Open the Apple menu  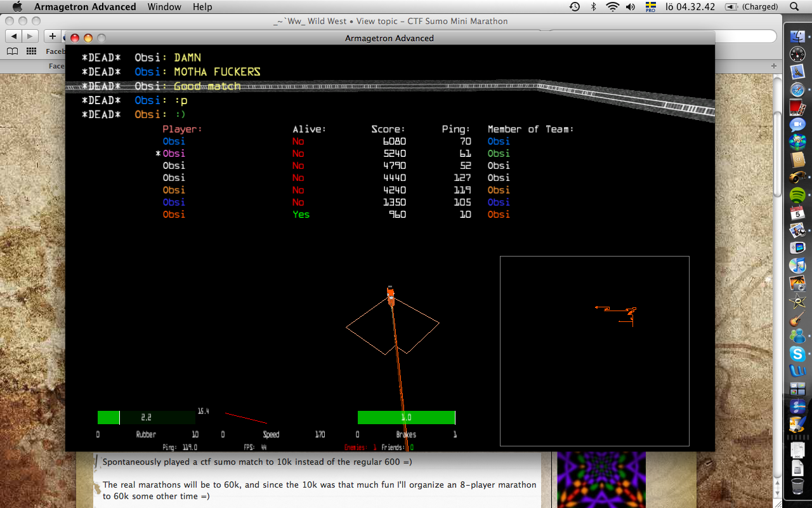(17, 7)
